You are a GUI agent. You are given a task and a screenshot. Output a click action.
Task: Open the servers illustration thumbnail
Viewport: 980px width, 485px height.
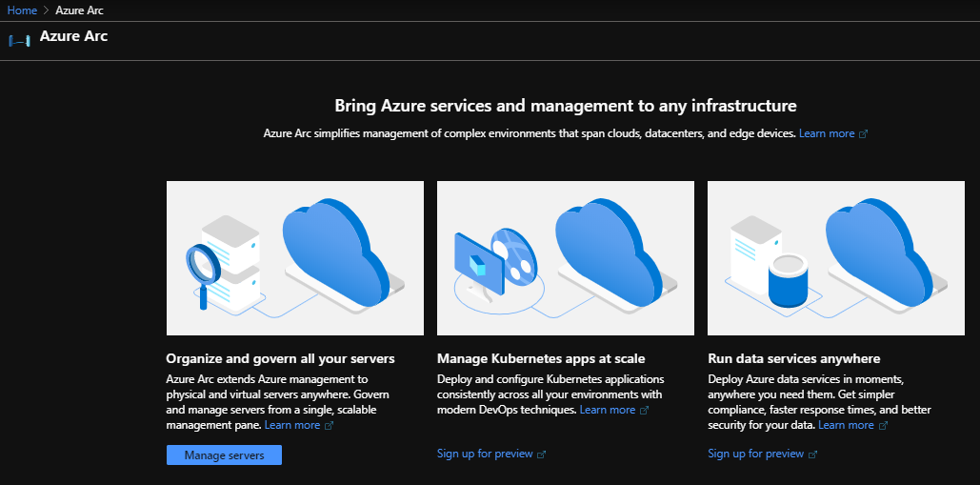coord(295,258)
